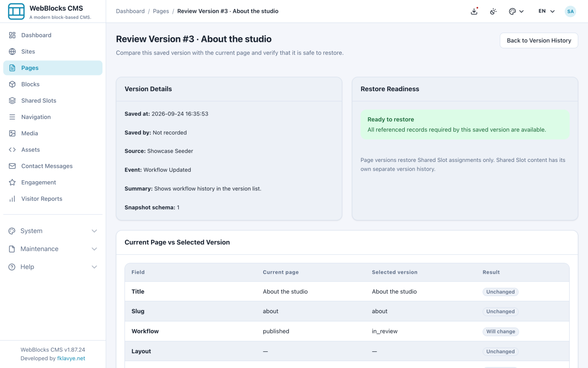Screen dimensions: 588x368
Task: Click the Saved at timestamp 2026-09-24 16:35:53
Action: [x=180, y=114]
